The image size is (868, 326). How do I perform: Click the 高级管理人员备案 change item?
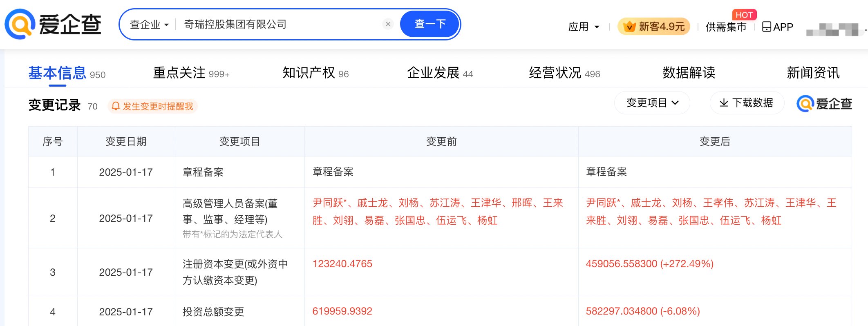click(230, 212)
